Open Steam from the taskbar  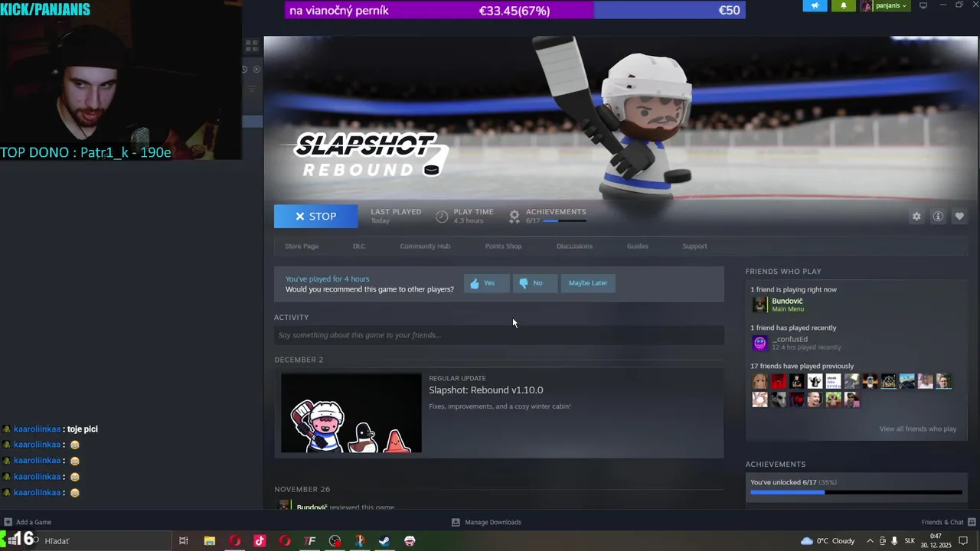pos(384,541)
